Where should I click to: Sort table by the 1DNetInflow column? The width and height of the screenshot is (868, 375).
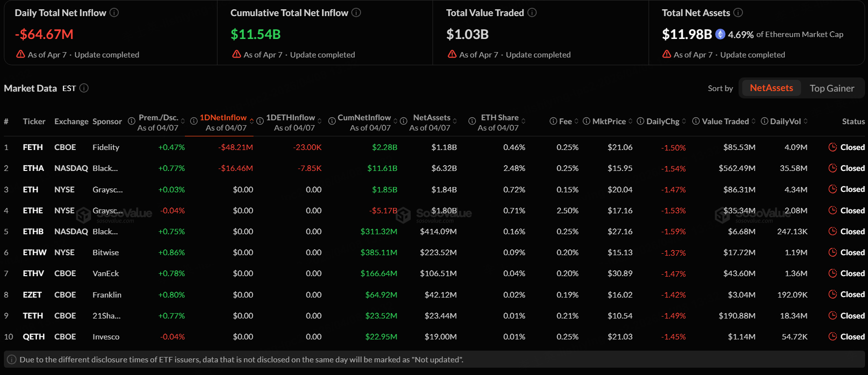223,118
